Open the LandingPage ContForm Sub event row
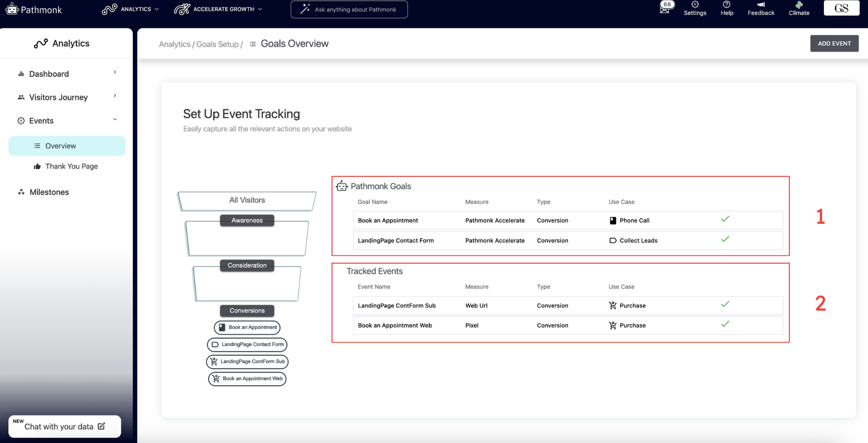This screenshot has width=868, height=443. coord(568,306)
